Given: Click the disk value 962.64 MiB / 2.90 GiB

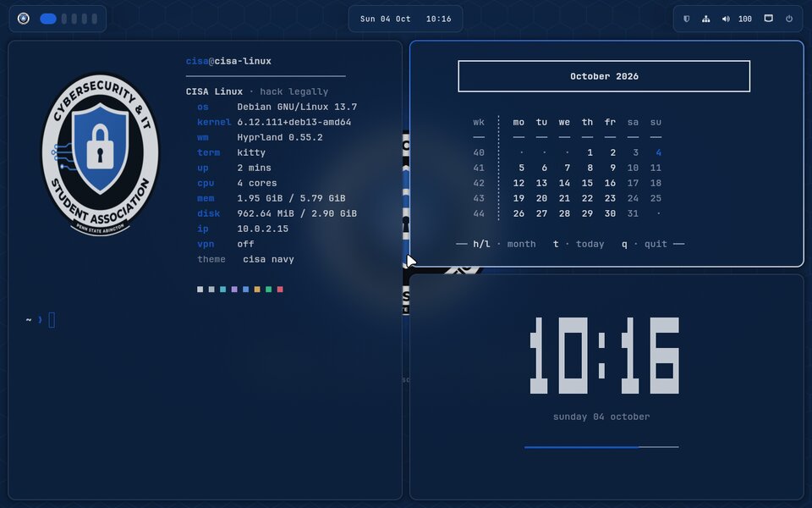Looking at the screenshot, I should [x=297, y=213].
